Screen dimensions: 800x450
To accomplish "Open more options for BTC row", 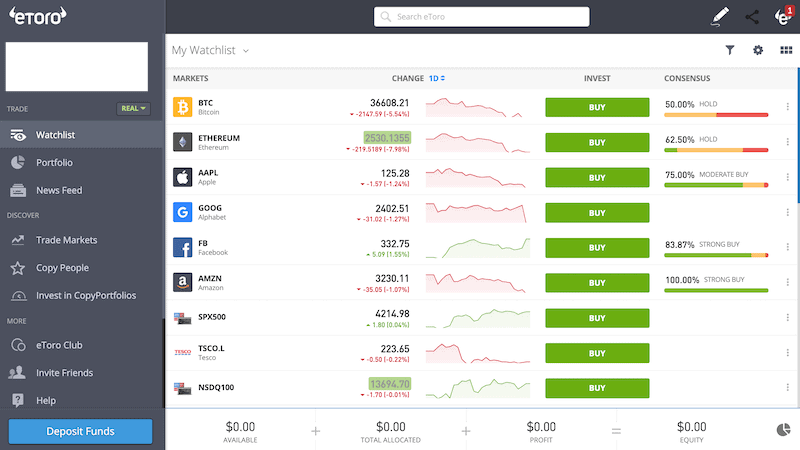I will pyautogui.click(x=787, y=107).
